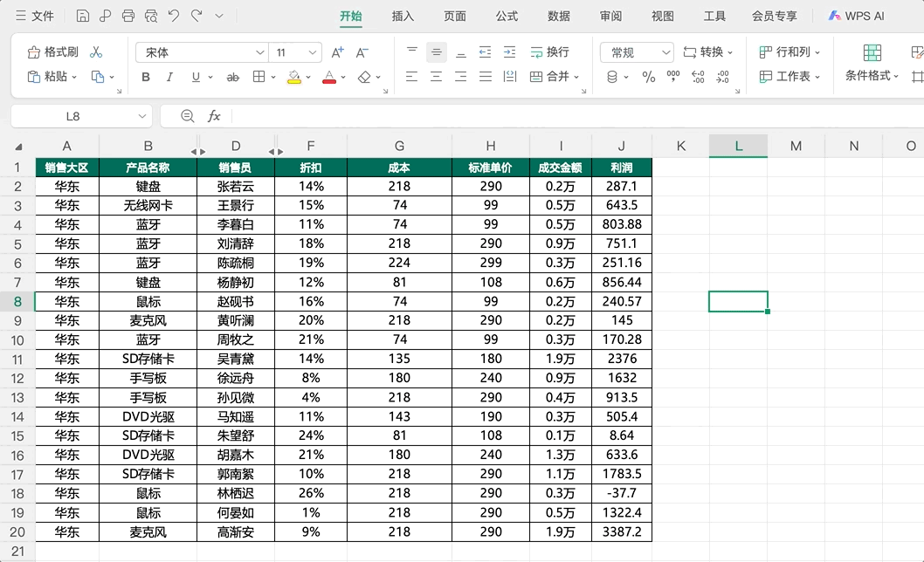Click the insert function fx icon
The height and width of the screenshot is (562, 924).
(214, 116)
